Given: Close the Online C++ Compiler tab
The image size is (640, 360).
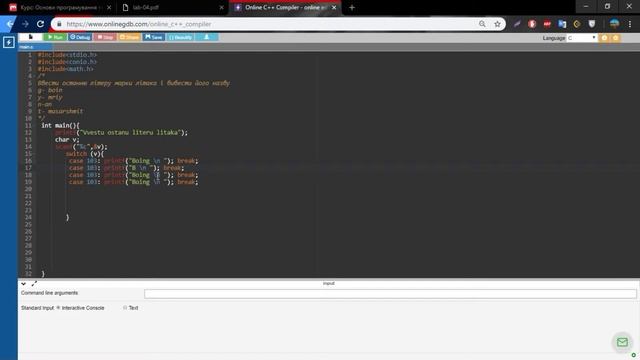Looking at the screenshot, I should (x=334, y=7).
